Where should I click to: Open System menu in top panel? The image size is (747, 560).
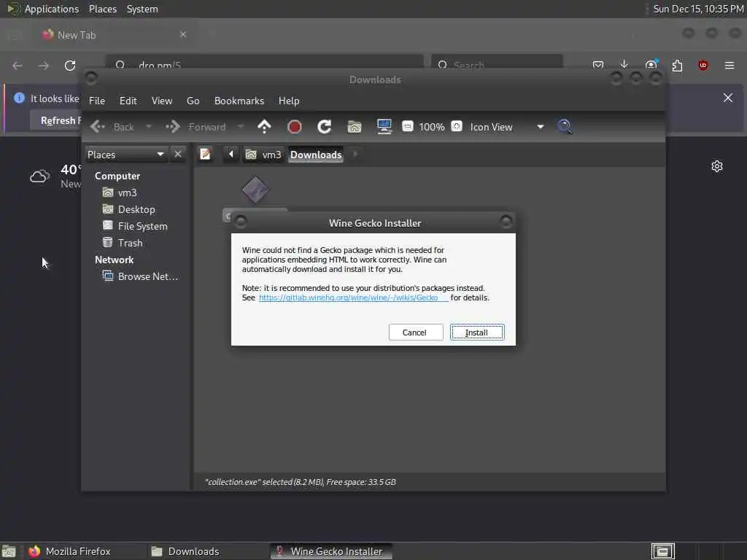142,9
